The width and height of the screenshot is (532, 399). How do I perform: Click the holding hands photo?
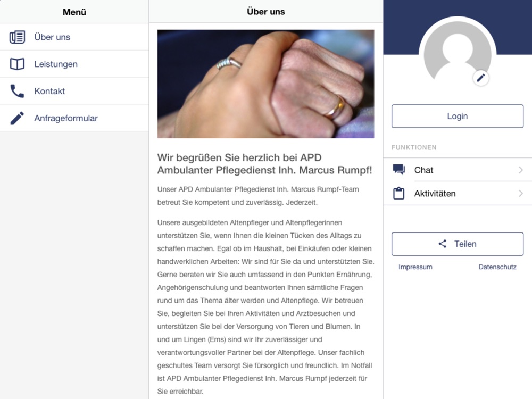(265, 84)
